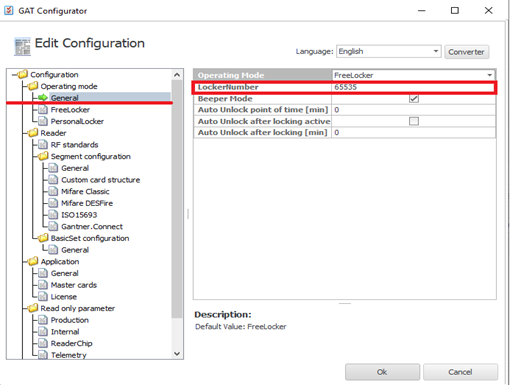Click the Mifare Classic page icon
Screen dimensions: 510x385
click(53, 191)
